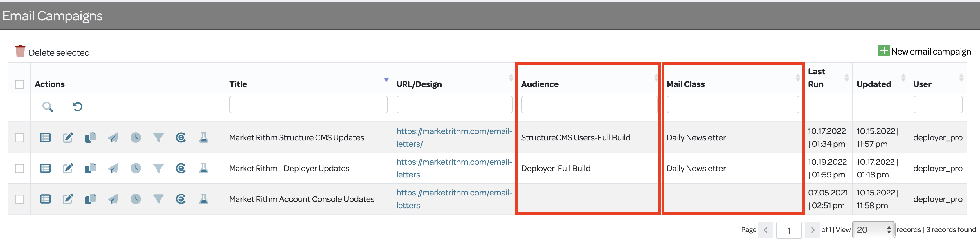Click Daily Newsletter in the Structure CMS row
Screen dimensions: 980x250
tap(696, 137)
